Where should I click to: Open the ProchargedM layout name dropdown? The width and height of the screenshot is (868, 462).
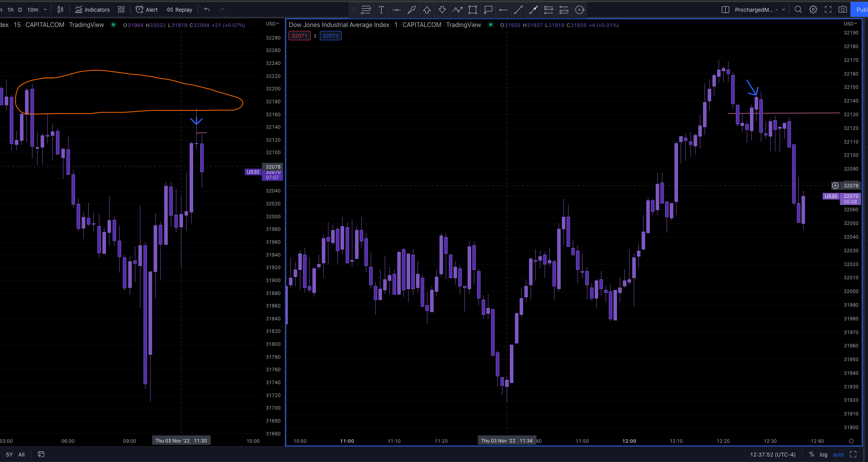[x=784, y=10]
